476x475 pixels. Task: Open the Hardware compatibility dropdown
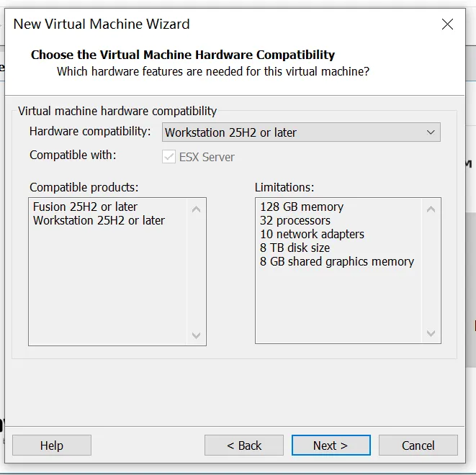coord(301,132)
